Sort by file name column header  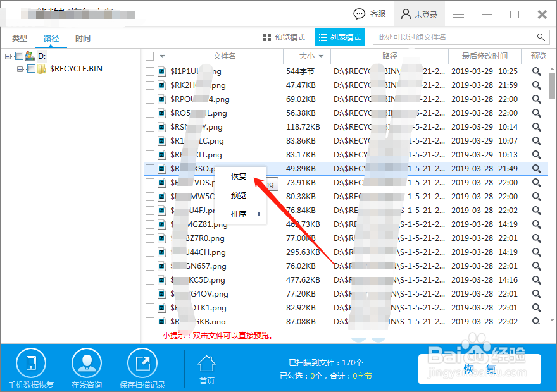point(225,56)
